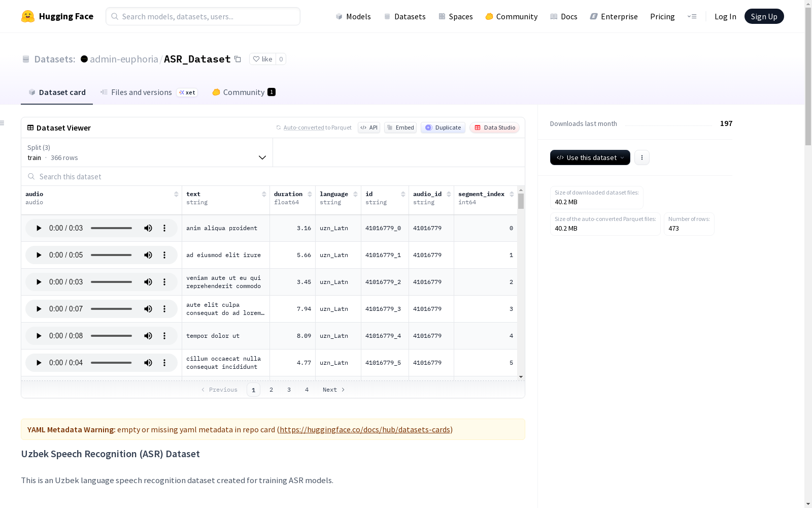The width and height of the screenshot is (812, 508).
Task: Focus the Search this dataset field
Action: tap(273, 176)
